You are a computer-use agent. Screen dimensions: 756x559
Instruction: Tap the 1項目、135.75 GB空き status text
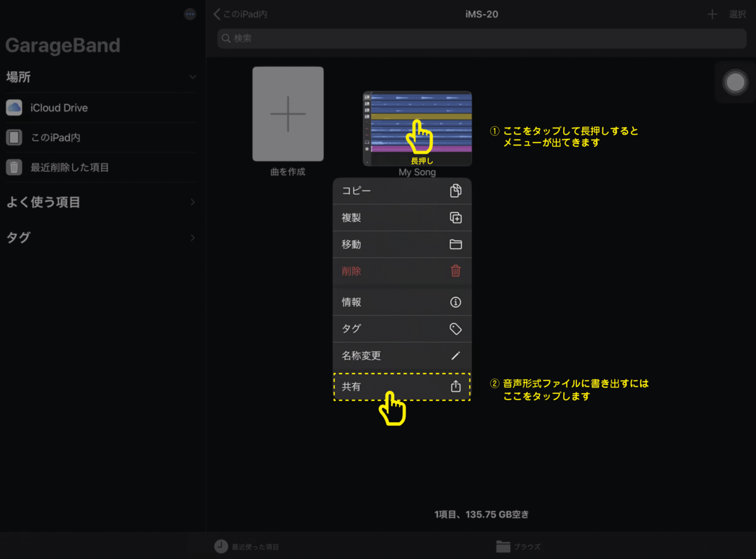coord(481,514)
